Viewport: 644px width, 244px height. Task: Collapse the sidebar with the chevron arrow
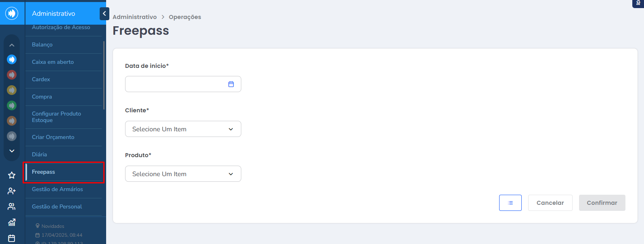coord(105,13)
